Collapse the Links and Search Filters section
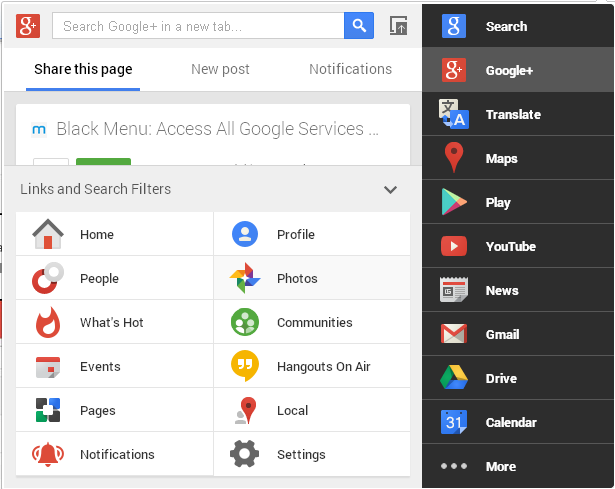The width and height of the screenshot is (615, 489). [390, 189]
